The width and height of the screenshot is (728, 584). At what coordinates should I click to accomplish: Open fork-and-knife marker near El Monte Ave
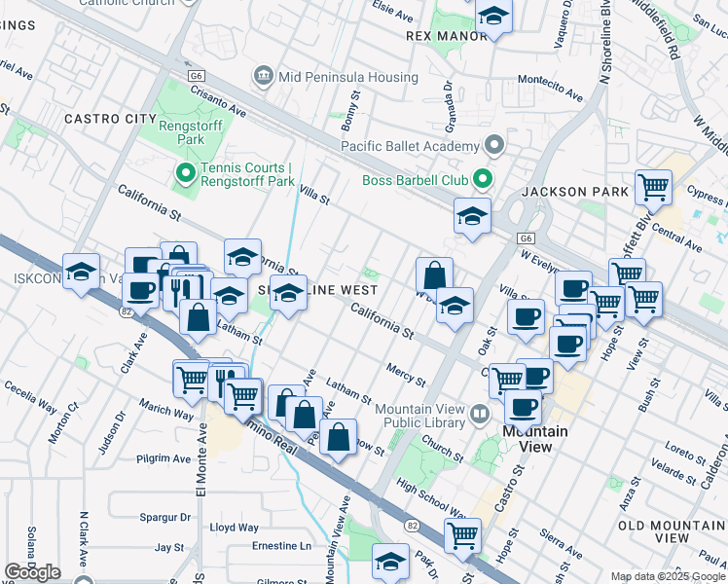pyautogui.click(x=224, y=384)
